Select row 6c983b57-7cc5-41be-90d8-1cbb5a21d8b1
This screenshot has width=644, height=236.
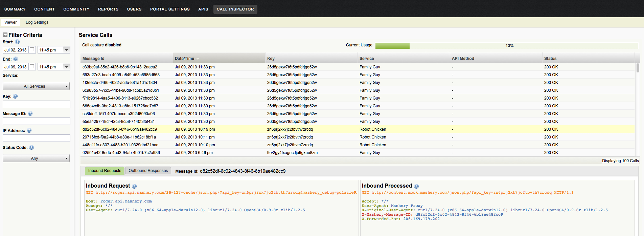(x=358, y=90)
